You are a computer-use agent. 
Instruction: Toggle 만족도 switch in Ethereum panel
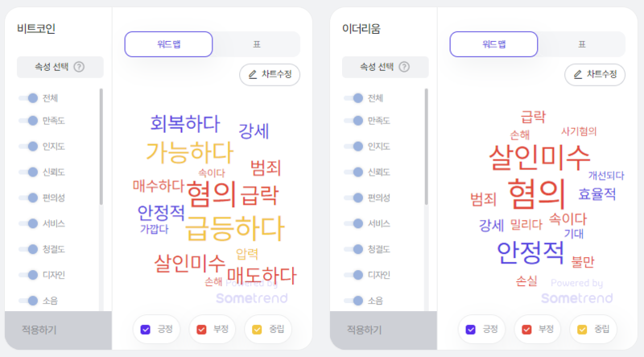pyautogui.click(x=353, y=121)
